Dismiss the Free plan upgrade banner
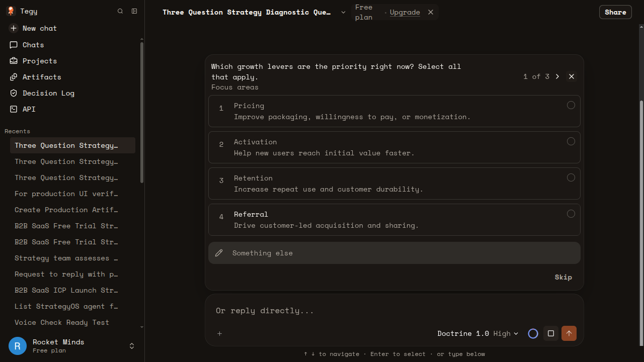The height and width of the screenshot is (362, 644). point(431,12)
